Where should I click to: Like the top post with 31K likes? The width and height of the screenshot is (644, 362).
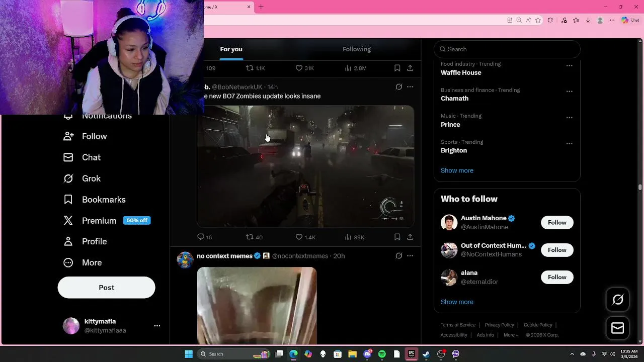coord(304,68)
